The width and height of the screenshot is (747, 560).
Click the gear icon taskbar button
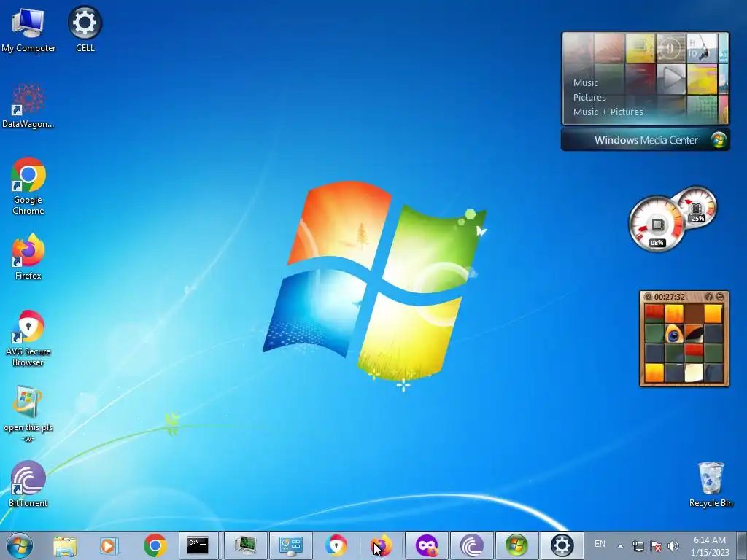[x=562, y=545]
